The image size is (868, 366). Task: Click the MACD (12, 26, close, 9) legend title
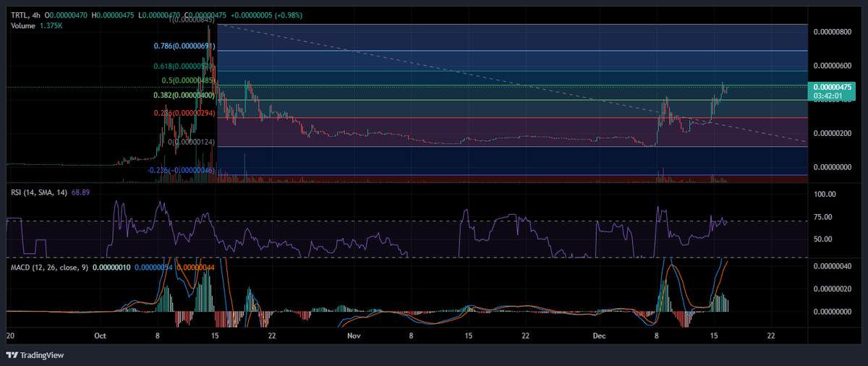(50, 268)
